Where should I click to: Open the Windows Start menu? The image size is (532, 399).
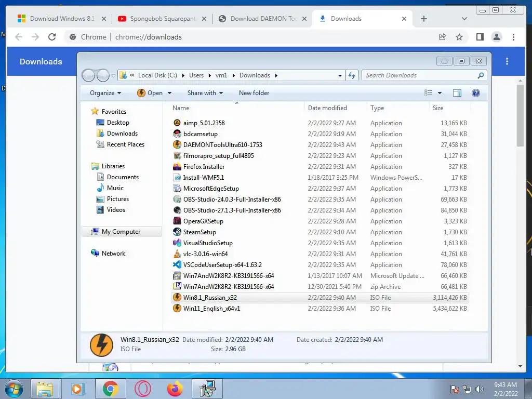coord(14,389)
